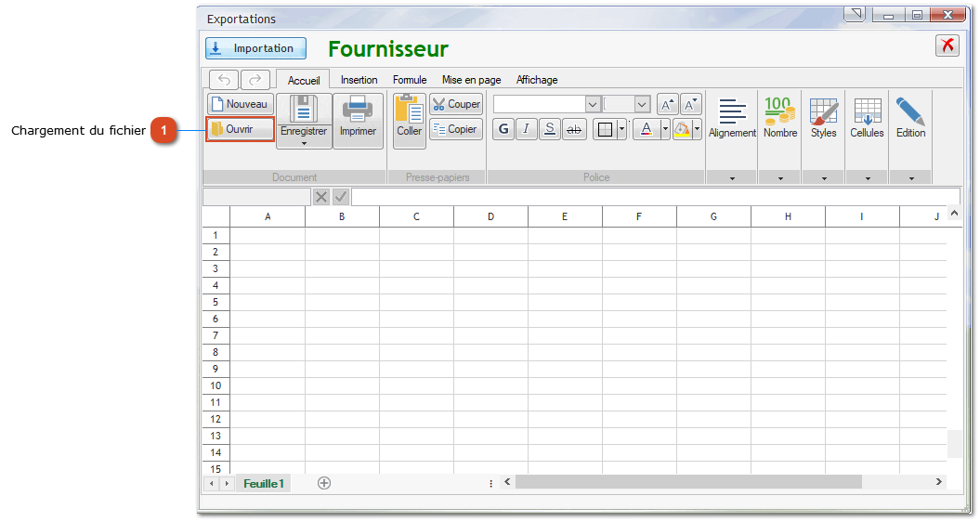
Task: Click the Ouvrir file button
Action: (x=241, y=129)
